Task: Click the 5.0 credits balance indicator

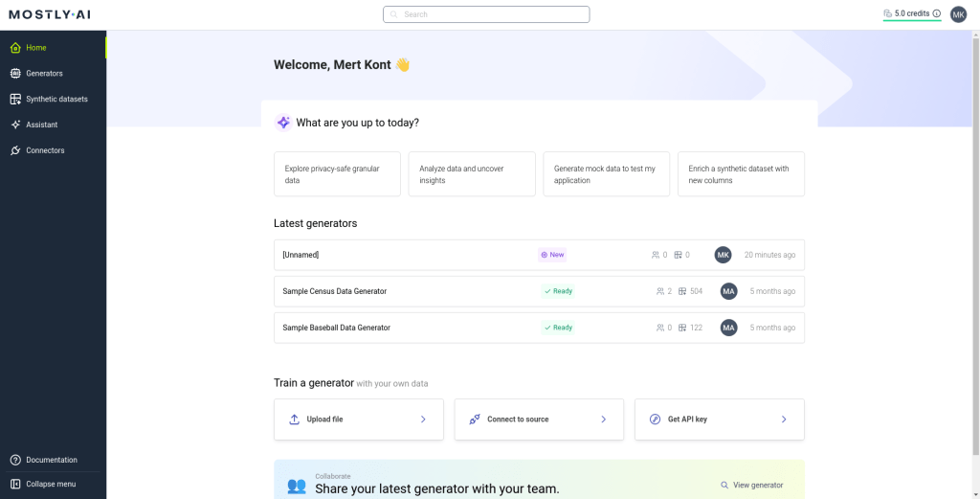Action: 912,13
